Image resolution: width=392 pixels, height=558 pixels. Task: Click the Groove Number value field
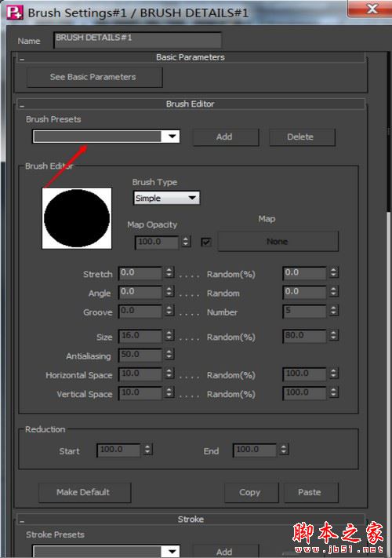pos(304,312)
